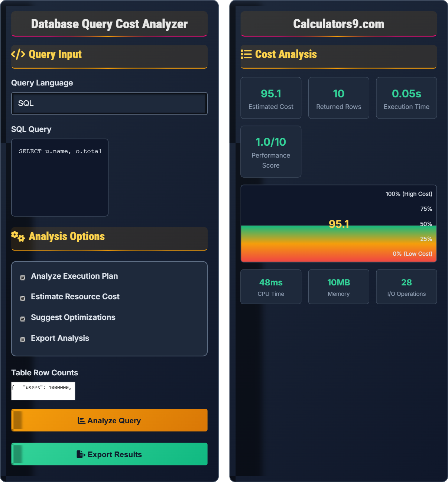Image resolution: width=448 pixels, height=482 pixels.
Task: Click the 10 Returned Rows card
Action: coord(338,98)
